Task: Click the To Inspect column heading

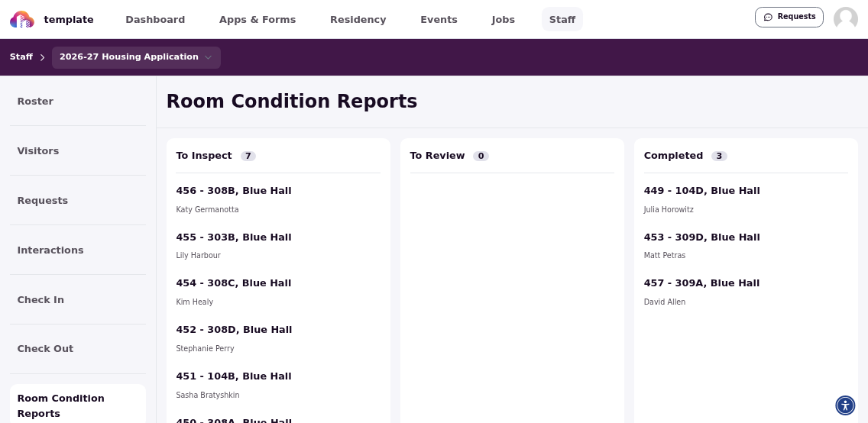Action: coord(204,156)
